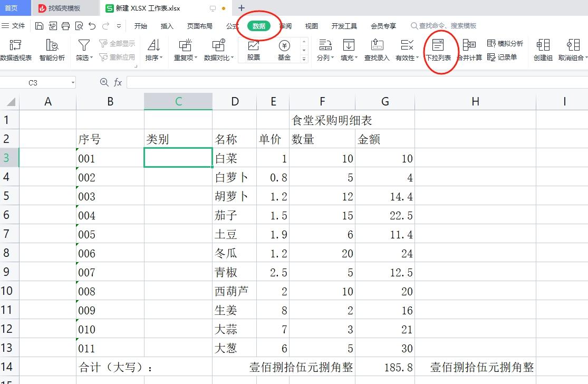Select the cell containing 胡萝卜
The image size is (588, 384).
click(234, 196)
